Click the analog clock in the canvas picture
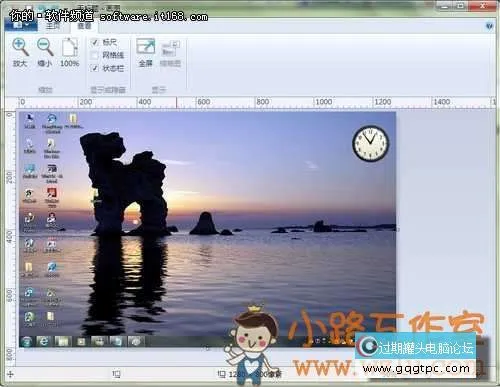This screenshot has height=387, width=500. click(371, 143)
